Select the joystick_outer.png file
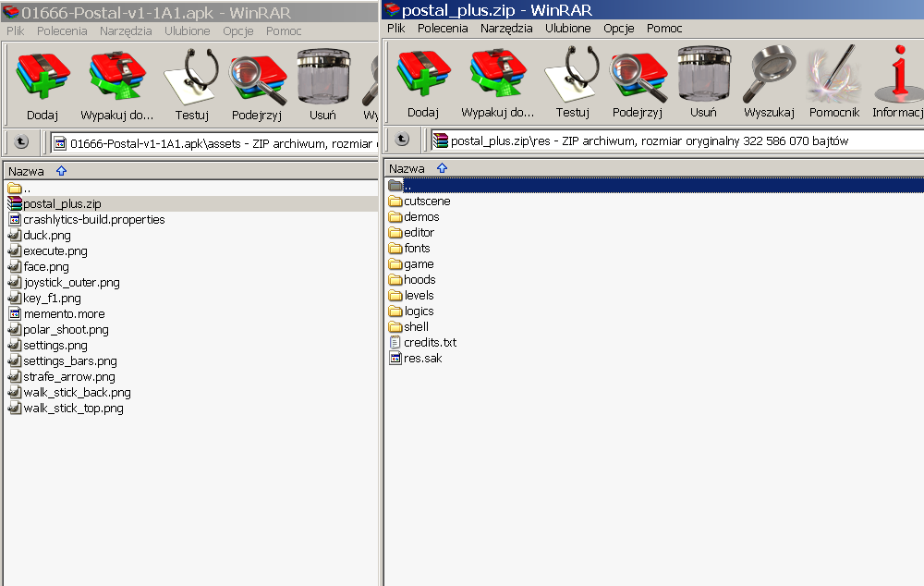 pyautogui.click(x=64, y=283)
